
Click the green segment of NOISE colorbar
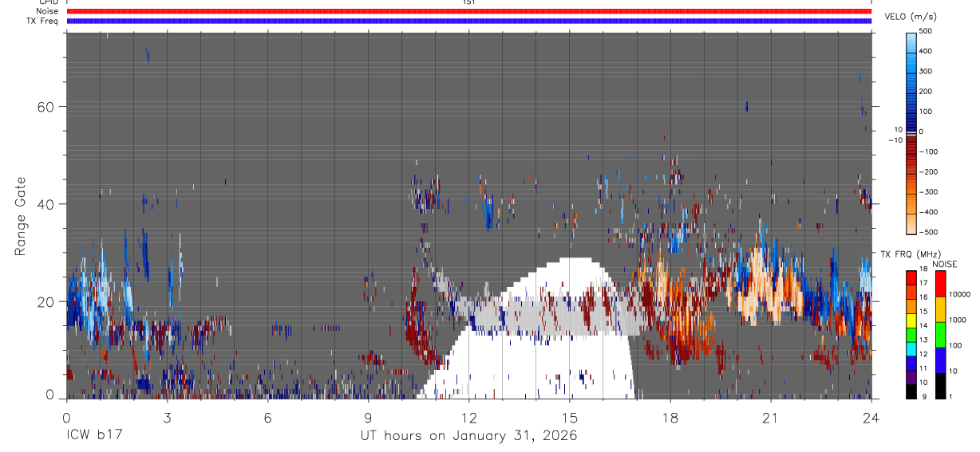[x=939, y=335]
